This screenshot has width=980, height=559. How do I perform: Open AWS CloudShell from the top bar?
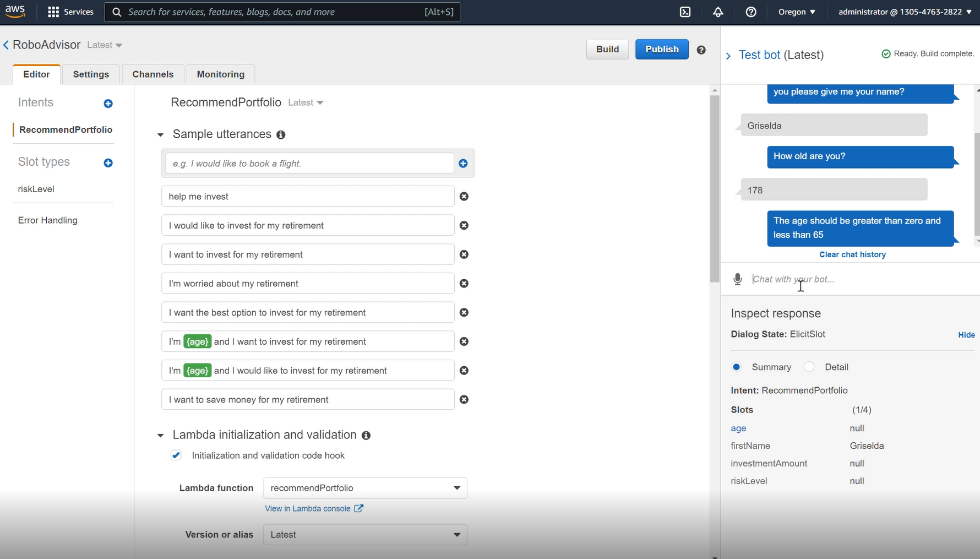[685, 12]
